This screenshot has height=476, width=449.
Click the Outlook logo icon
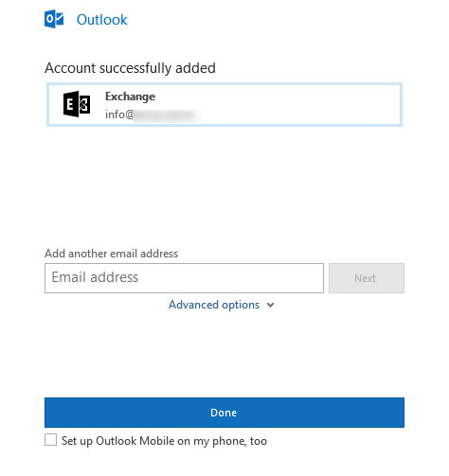coord(54,19)
